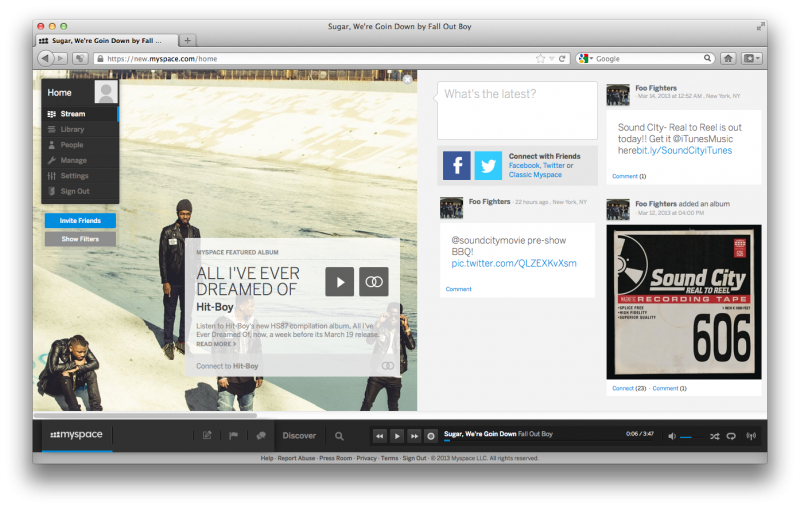Click the profile avatar next to Home
800x509 pixels.
click(106, 92)
